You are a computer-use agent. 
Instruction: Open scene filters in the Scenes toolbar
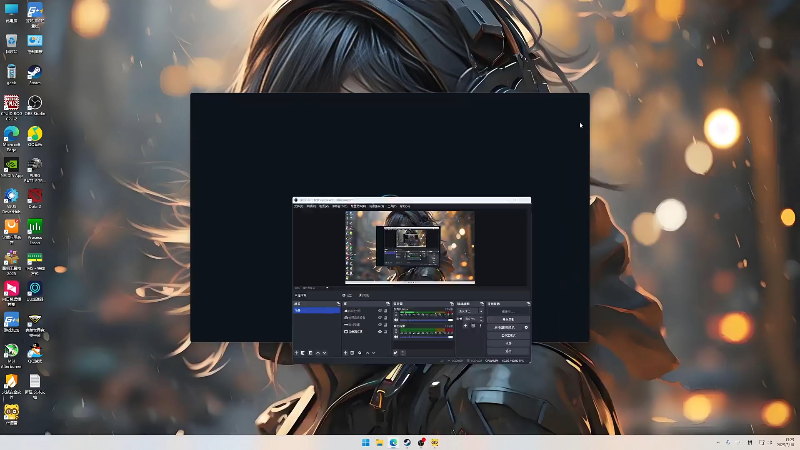[310, 353]
